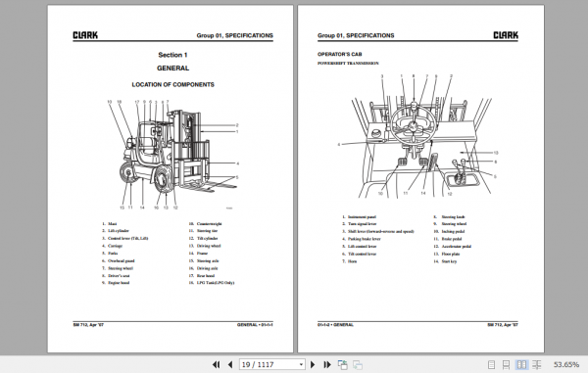588x373 pixels.
Task: Go to the previous page
Action: coord(230,364)
